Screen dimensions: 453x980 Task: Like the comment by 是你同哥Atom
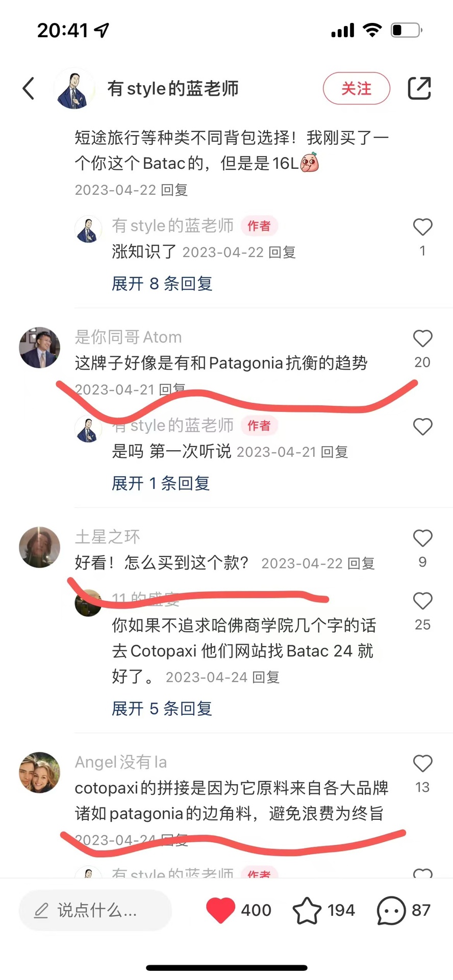422,339
